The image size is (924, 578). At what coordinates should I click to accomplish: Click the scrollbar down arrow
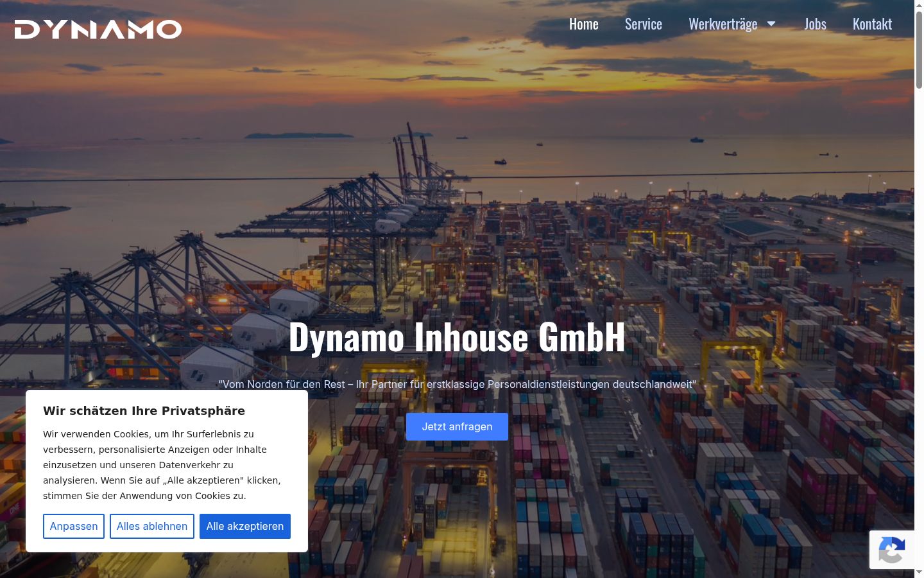pos(919,572)
